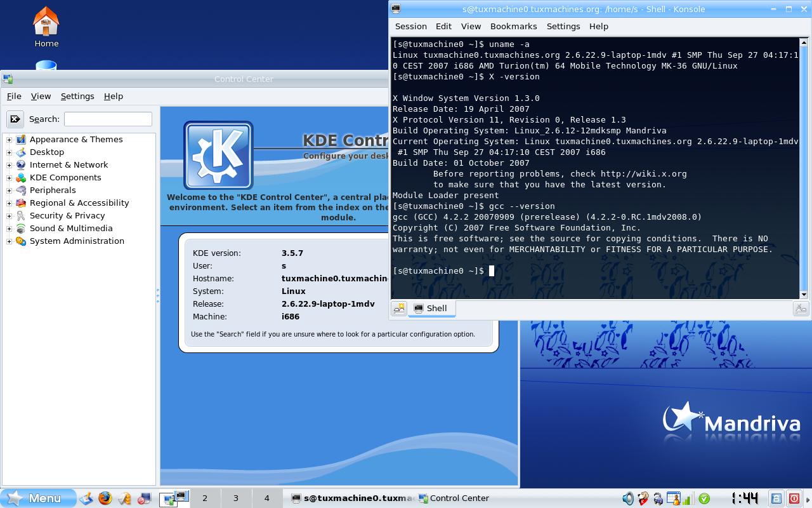Open the Control Center File menu
812x508 pixels.
click(14, 96)
